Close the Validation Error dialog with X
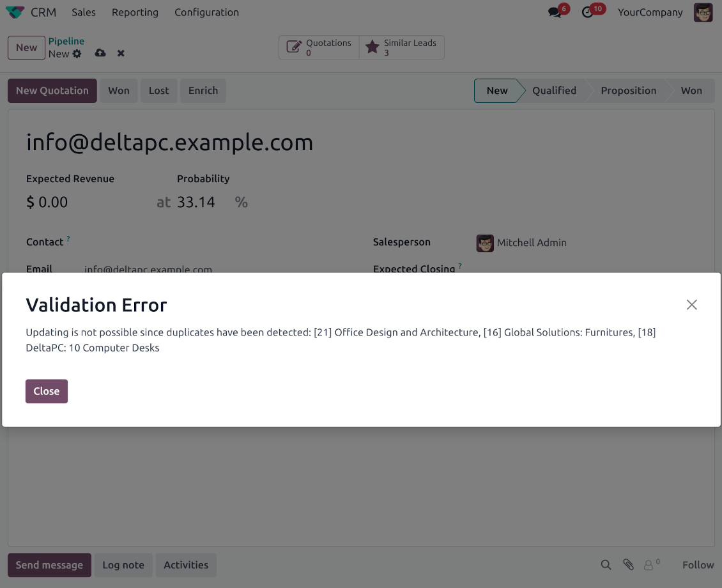This screenshot has height=588, width=722. 691,305
